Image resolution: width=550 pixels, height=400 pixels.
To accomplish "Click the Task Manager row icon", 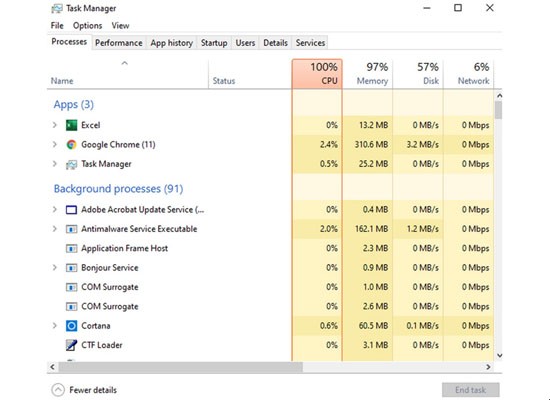I will [71, 164].
